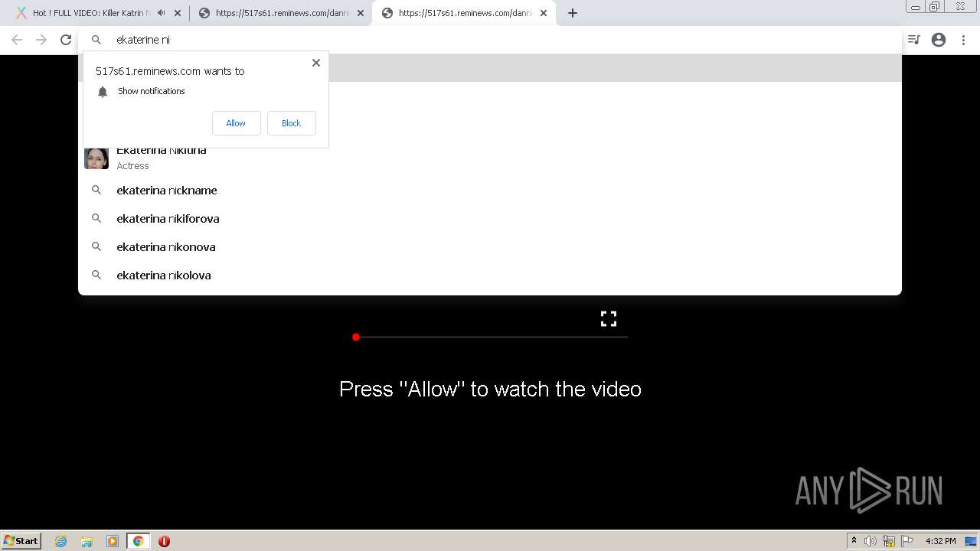Screen dimensions: 980x551
Task: Switch to the second reminews.com tab
Action: pyautogui.click(x=282, y=13)
